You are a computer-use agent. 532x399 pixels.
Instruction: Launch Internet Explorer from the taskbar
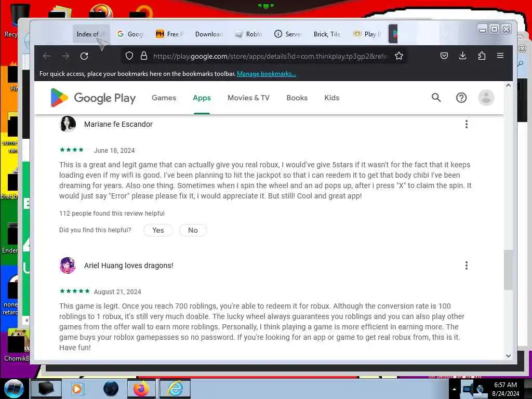point(176,389)
